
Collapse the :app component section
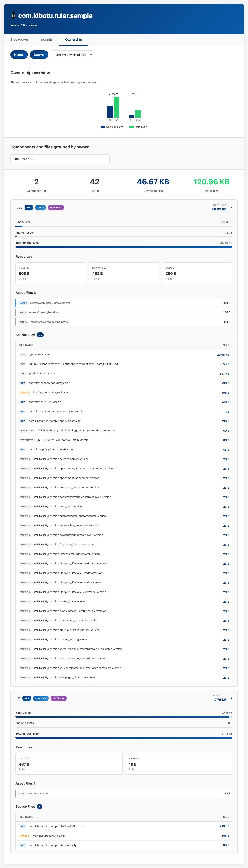coord(231,208)
